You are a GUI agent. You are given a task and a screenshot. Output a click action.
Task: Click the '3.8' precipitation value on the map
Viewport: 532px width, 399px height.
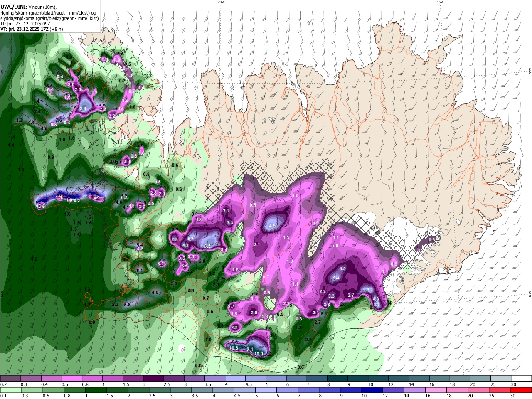pos(175,239)
